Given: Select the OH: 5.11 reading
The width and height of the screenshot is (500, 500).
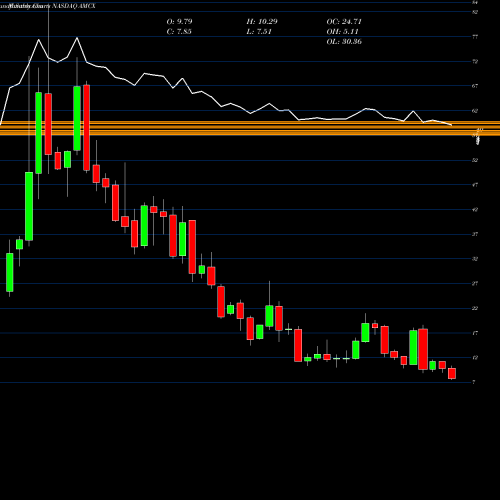Looking at the screenshot, I should pyautogui.click(x=342, y=32).
